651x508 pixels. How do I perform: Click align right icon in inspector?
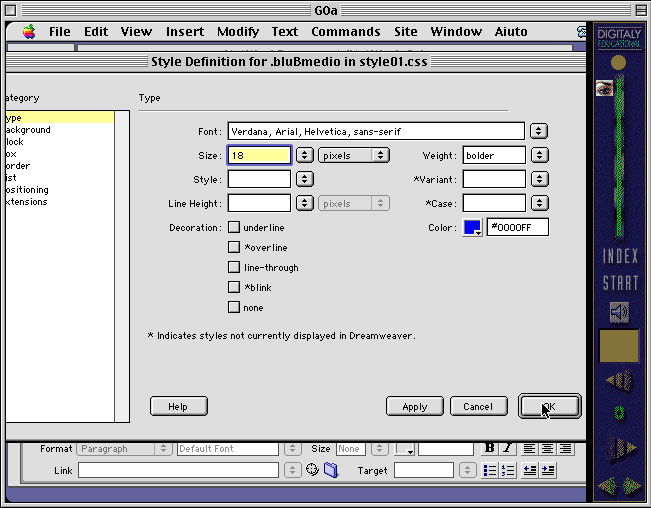(x=565, y=448)
